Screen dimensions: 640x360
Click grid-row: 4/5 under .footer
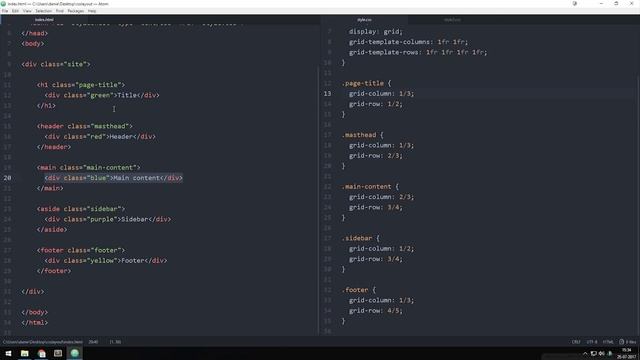pos(376,311)
